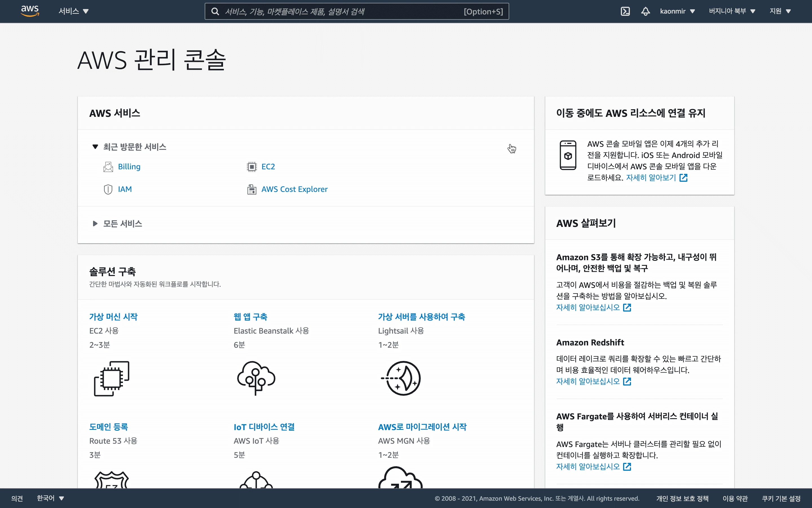The width and height of the screenshot is (812, 508).
Task: Click 자세히 알아보십시오 under Amazon Redshift
Action: (588, 381)
